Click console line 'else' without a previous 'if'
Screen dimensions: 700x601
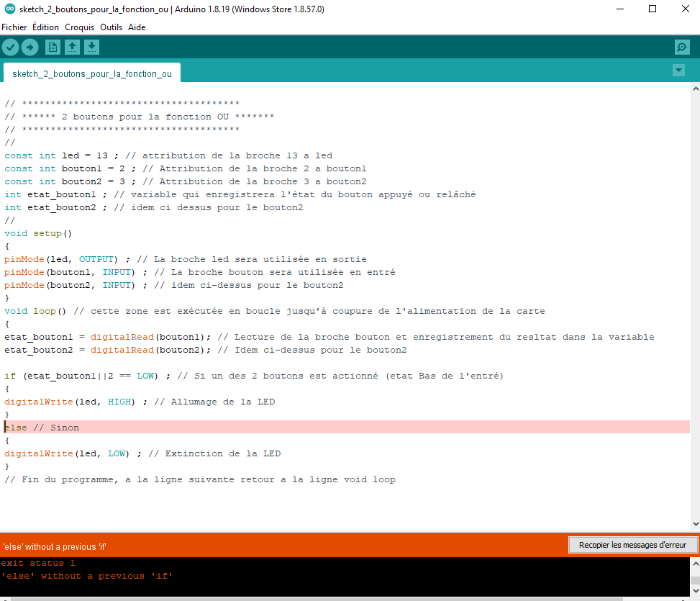87,576
